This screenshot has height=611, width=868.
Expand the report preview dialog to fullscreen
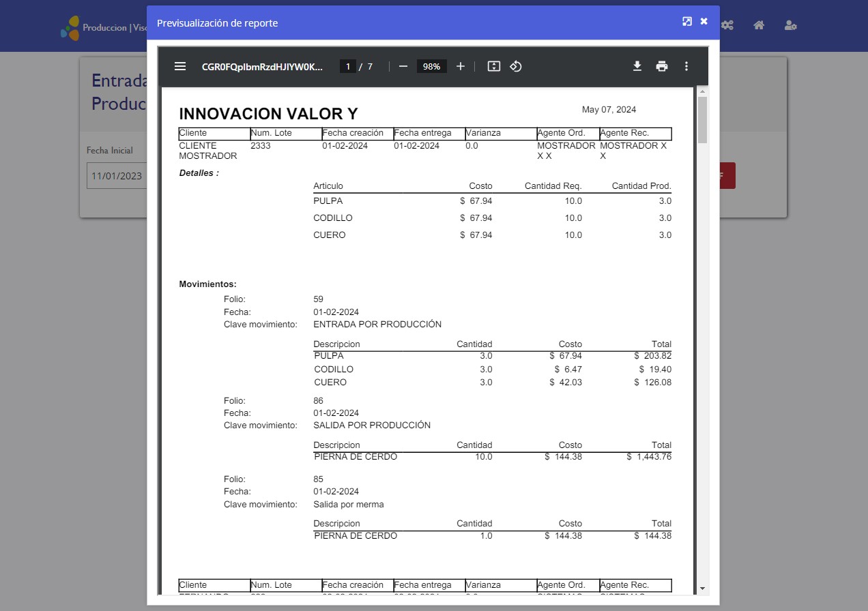pos(687,22)
